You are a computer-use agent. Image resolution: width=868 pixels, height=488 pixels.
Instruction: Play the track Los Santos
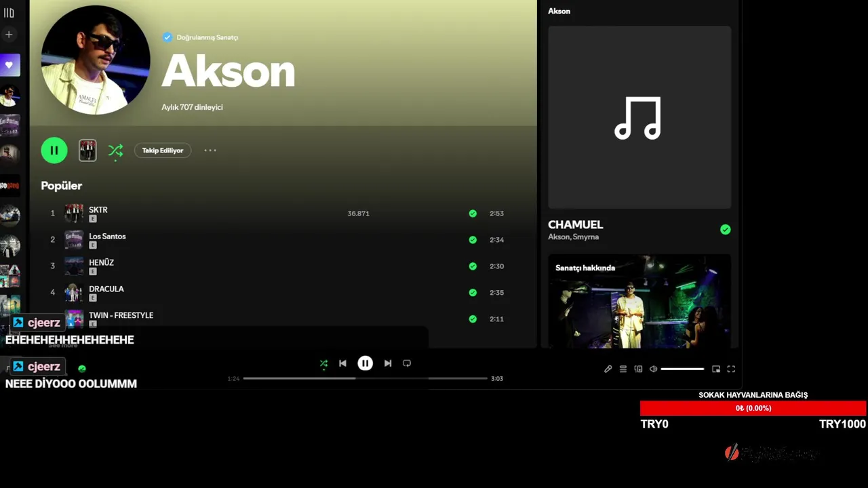coord(107,237)
